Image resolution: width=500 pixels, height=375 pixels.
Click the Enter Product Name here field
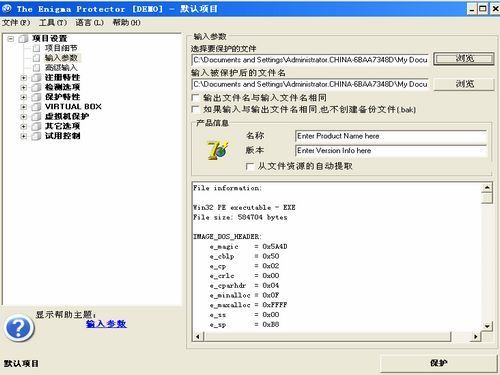click(391, 136)
